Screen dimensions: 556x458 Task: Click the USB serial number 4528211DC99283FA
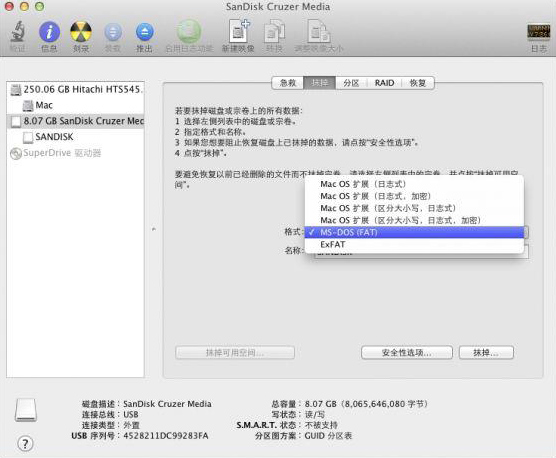[x=166, y=436]
